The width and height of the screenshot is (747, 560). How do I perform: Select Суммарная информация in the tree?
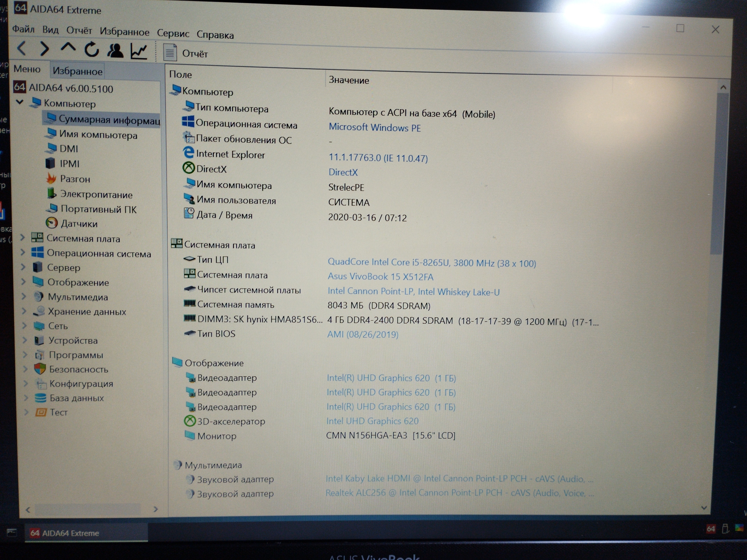(102, 119)
